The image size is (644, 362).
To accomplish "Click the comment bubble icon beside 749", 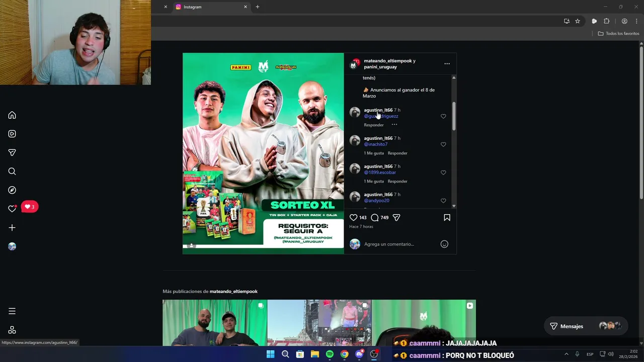I will click(x=375, y=218).
